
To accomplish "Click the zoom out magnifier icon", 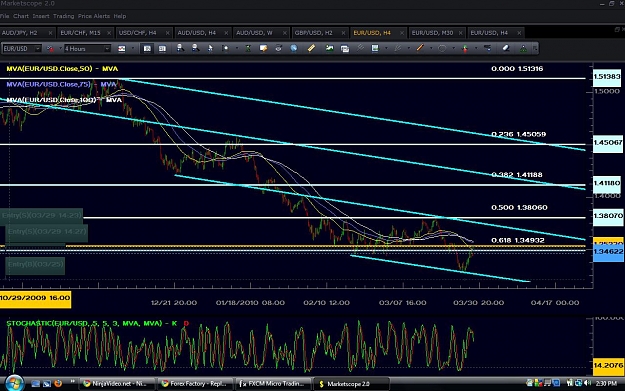I will pyautogui.click(x=195, y=48).
